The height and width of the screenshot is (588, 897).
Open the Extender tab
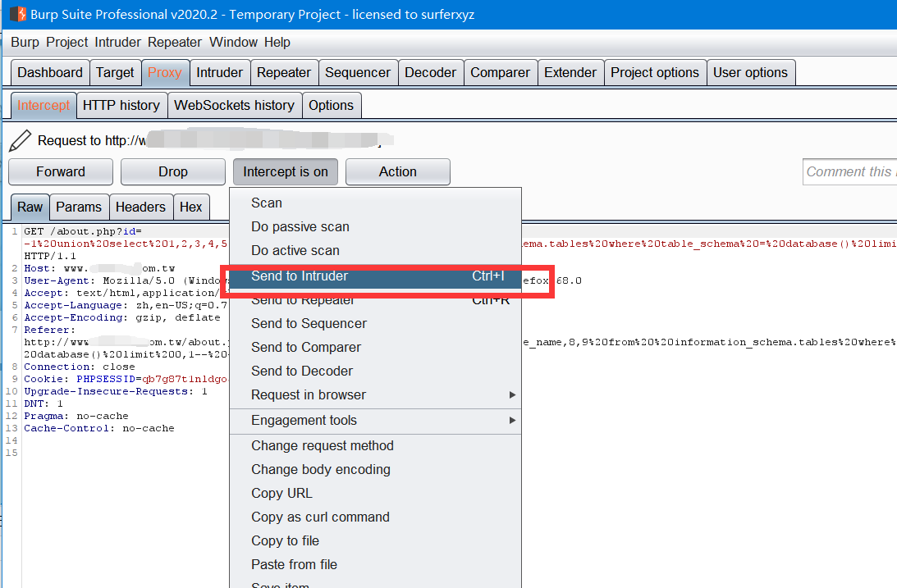[x=570, y=72]
